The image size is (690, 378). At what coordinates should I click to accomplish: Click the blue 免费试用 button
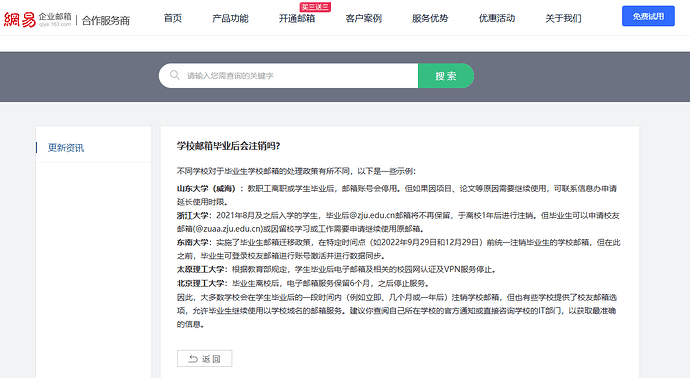click(x=648, y=16)
